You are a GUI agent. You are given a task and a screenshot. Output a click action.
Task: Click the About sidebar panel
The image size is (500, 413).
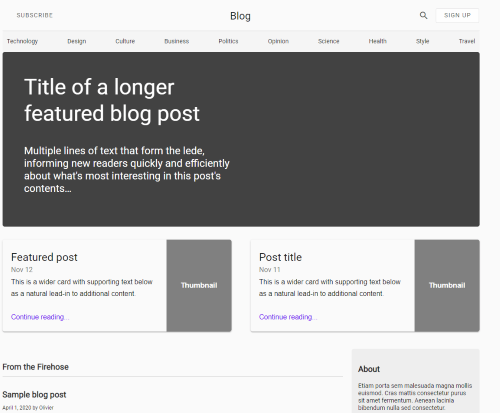tap(416, 381)
